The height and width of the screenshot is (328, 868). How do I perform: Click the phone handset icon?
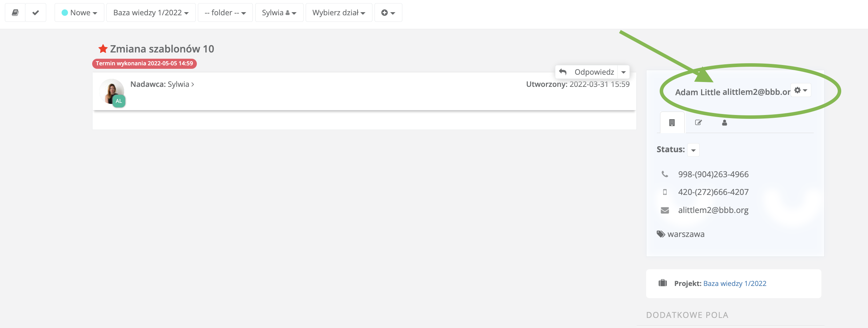tap(665, 174)
